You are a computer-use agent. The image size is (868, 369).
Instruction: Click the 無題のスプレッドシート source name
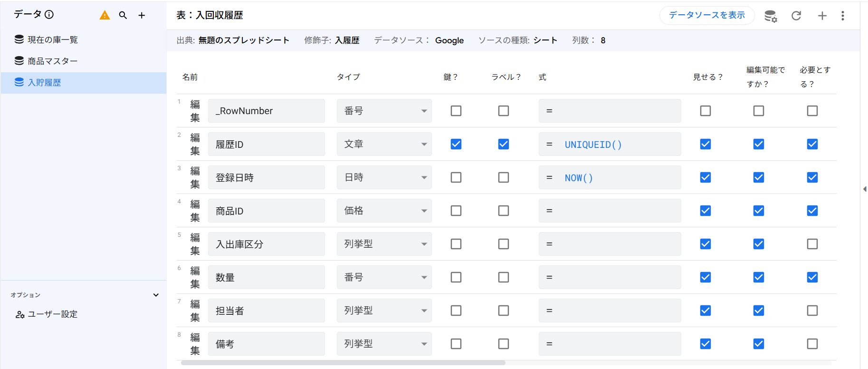pyautogui.click(x=244, y=40)
